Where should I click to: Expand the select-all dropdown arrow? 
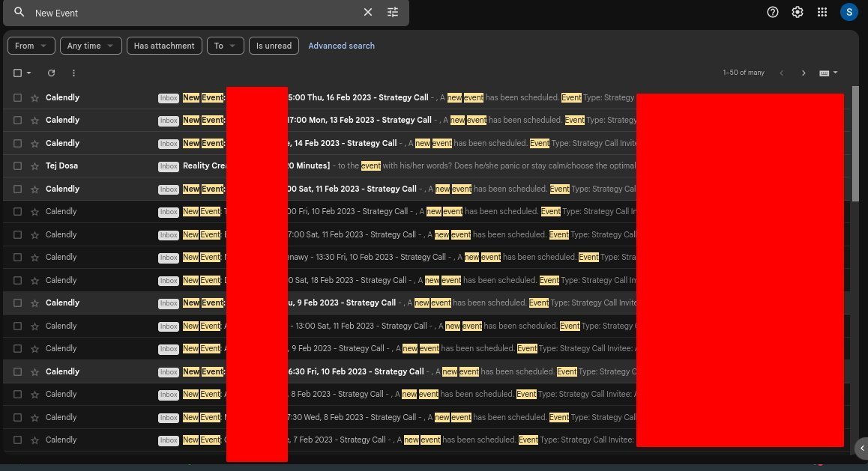coord(28,73)
